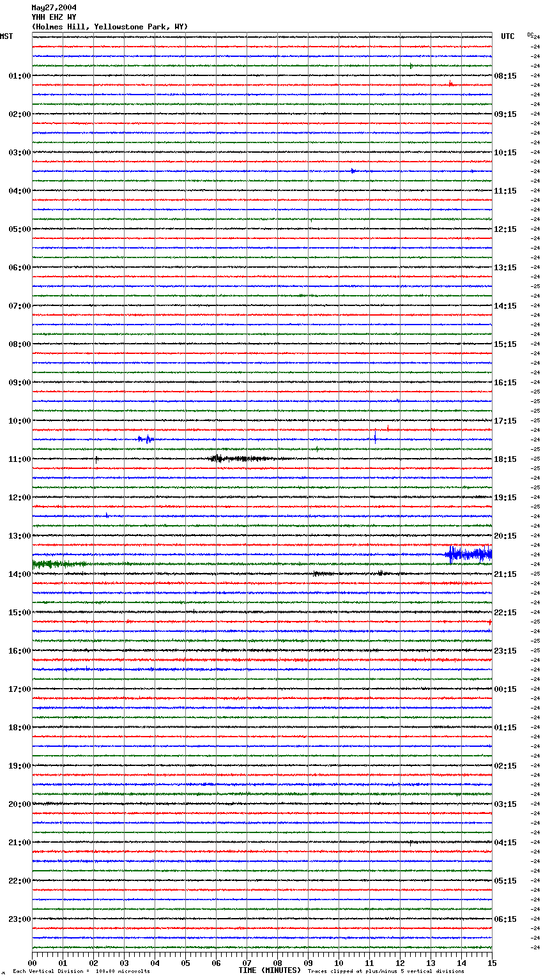Viewport: 543px width, 980px height.
Task: Click the 09:15 UTC time label
Action: [505, 114]
